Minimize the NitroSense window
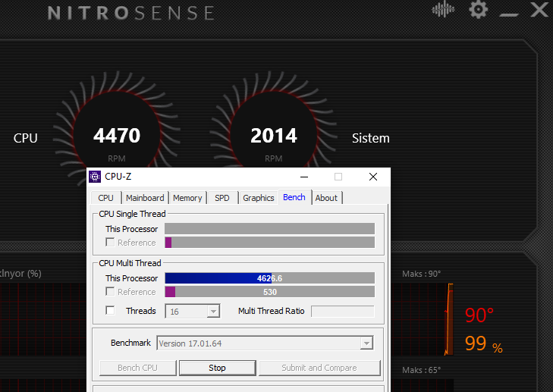Screen dimensions: 553x392 point(509,14)
